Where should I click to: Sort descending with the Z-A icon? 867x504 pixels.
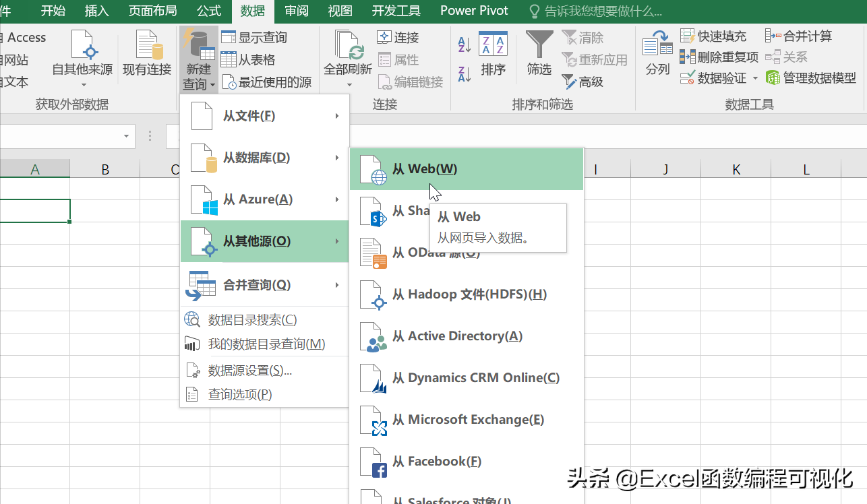coord(465,74)
